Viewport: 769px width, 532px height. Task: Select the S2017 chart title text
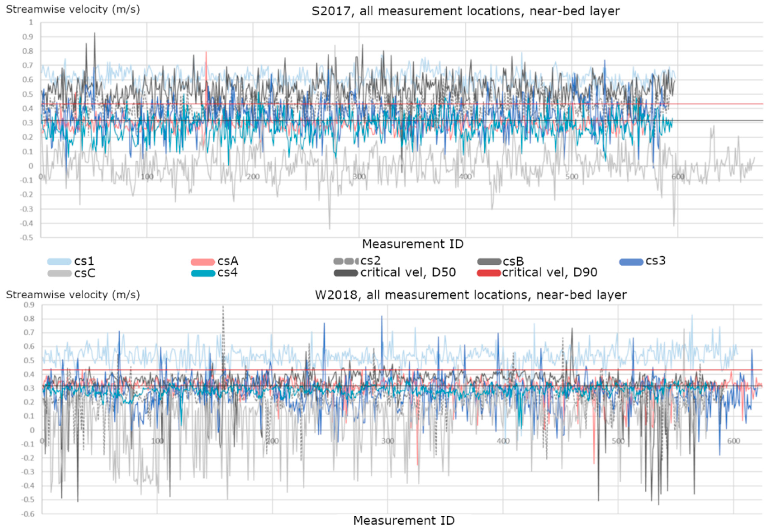465,11
